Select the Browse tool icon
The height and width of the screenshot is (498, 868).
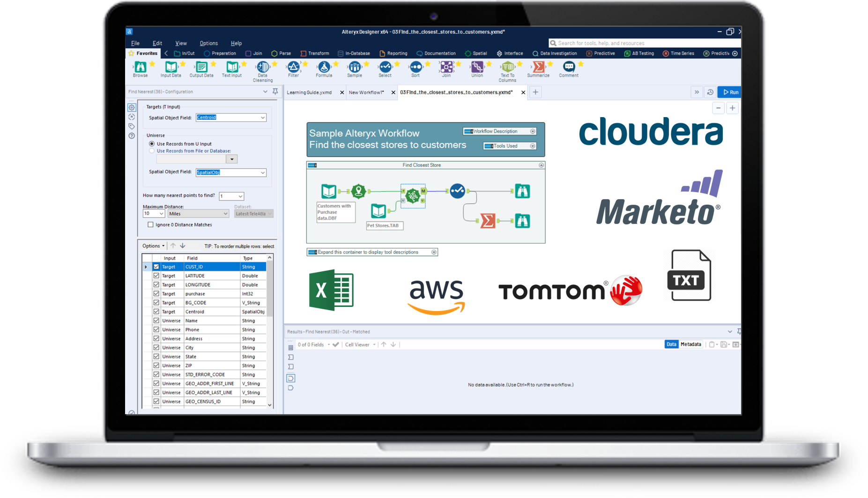[x=140, y=67]
